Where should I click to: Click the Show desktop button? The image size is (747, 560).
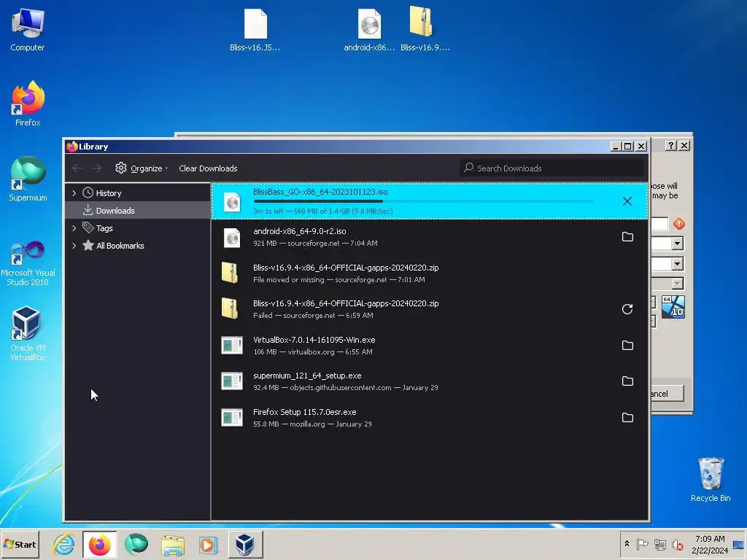[740, 544]
